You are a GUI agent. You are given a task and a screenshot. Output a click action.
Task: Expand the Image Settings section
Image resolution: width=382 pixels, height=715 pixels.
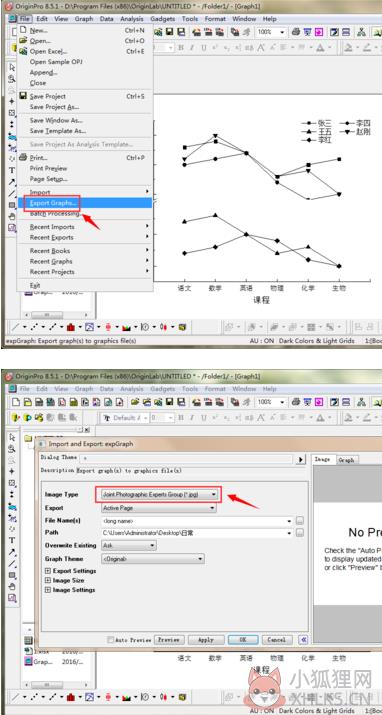(48, 590)
